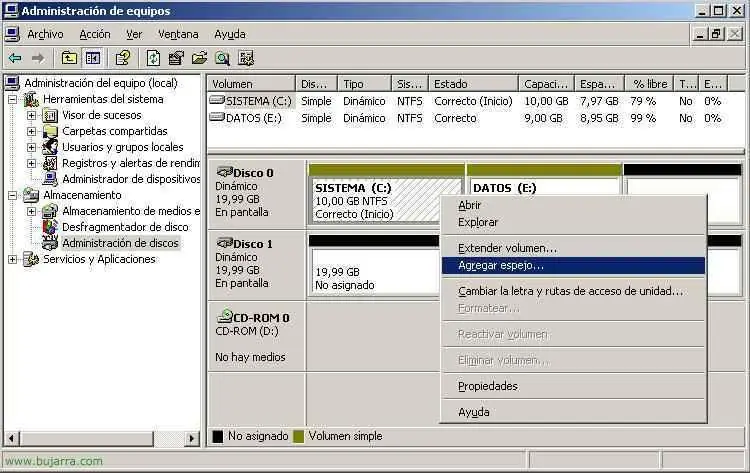Screen dimensions: 750x473
Task: Click the Volumen simple olive legend swatch
Action: [x=298, y=436]
